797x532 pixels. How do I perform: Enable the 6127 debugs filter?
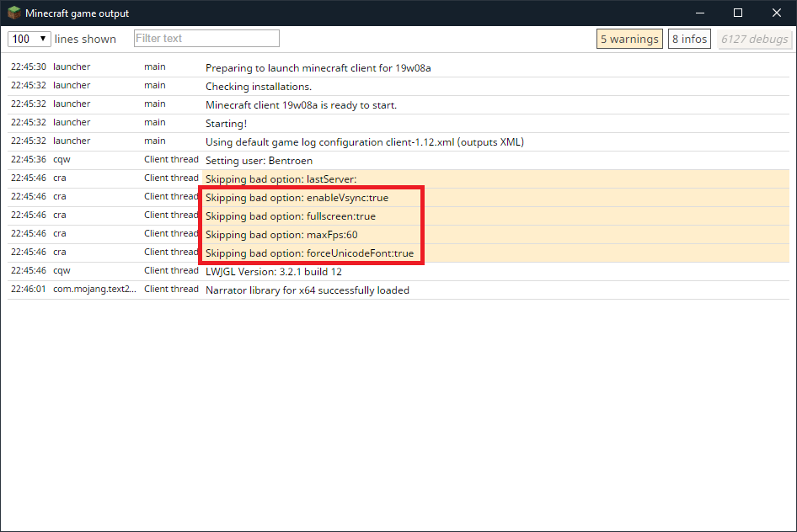[754, 39]
